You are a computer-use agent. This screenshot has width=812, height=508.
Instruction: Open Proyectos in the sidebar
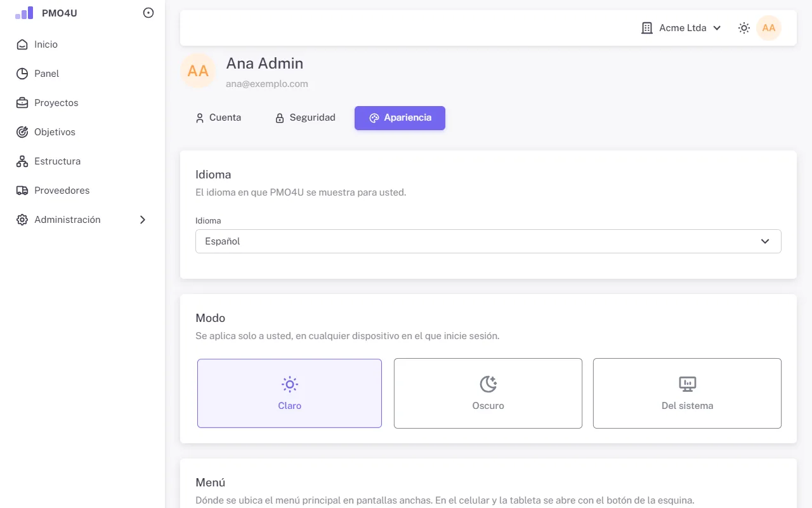(82, 103)
